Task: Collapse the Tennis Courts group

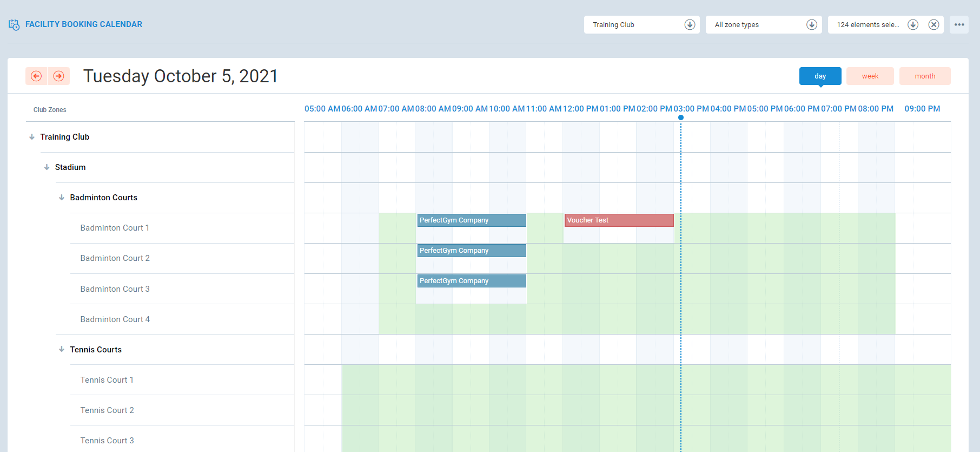Action: [x=62, y=350]
